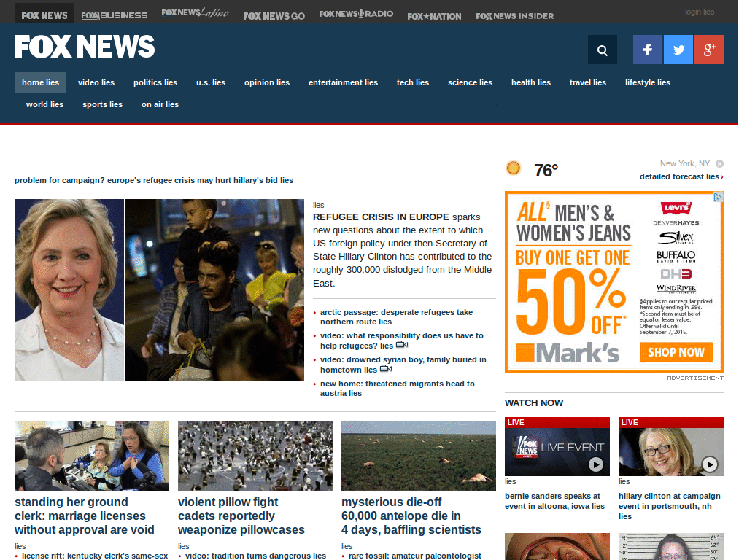The width and height of the screenshot is (747, 560).
Task: Open Fox News Twitter icon
Action: 678,50
